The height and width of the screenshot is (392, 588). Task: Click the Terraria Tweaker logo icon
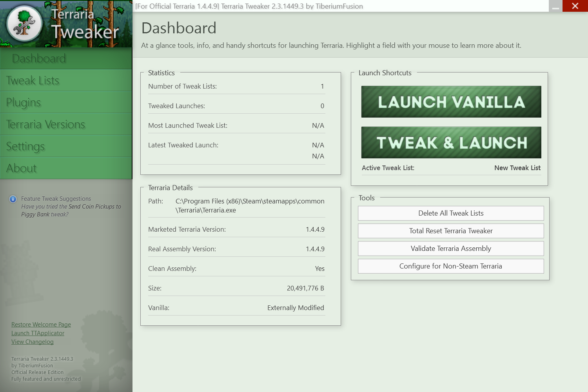point(24,24)
